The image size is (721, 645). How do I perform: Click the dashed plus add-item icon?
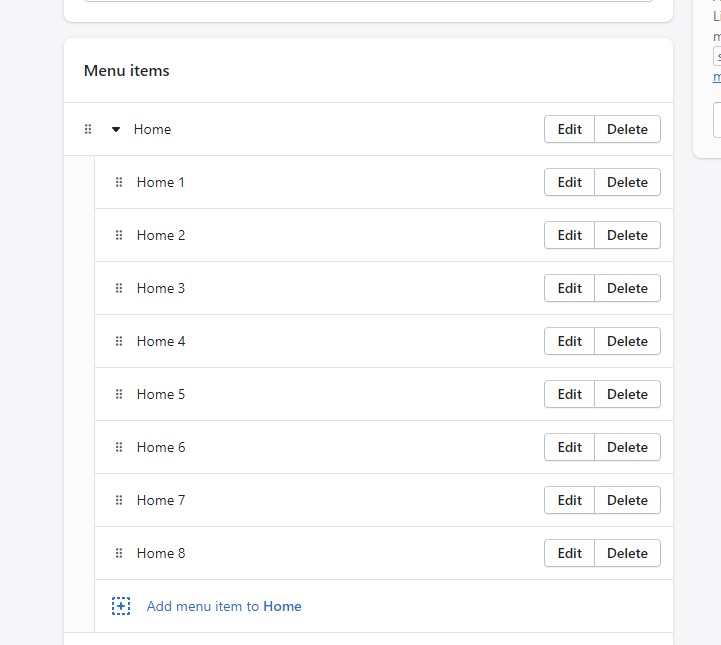coord(121,606)
